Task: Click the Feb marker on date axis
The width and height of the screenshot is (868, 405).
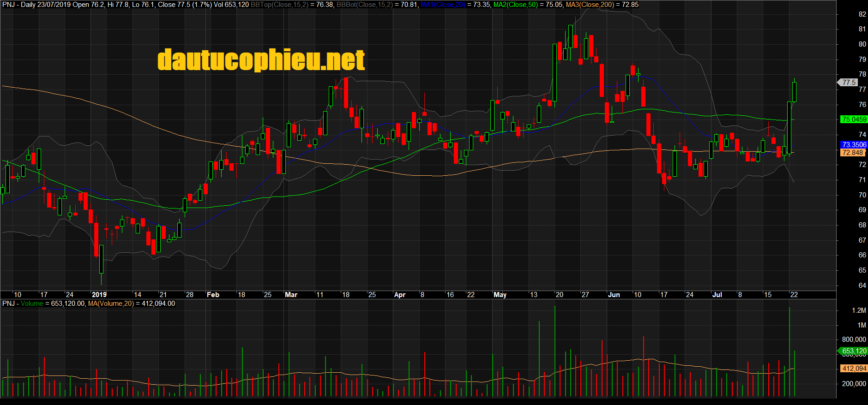Action: pyautogui.click(x=213, y=295)
